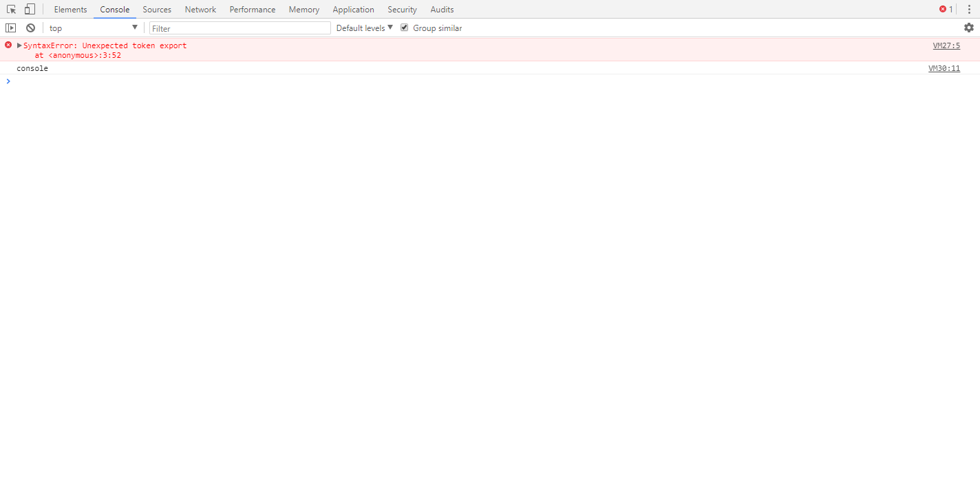Switch to the Elements tab
The image size is (980, 496).
pos(70,9)
